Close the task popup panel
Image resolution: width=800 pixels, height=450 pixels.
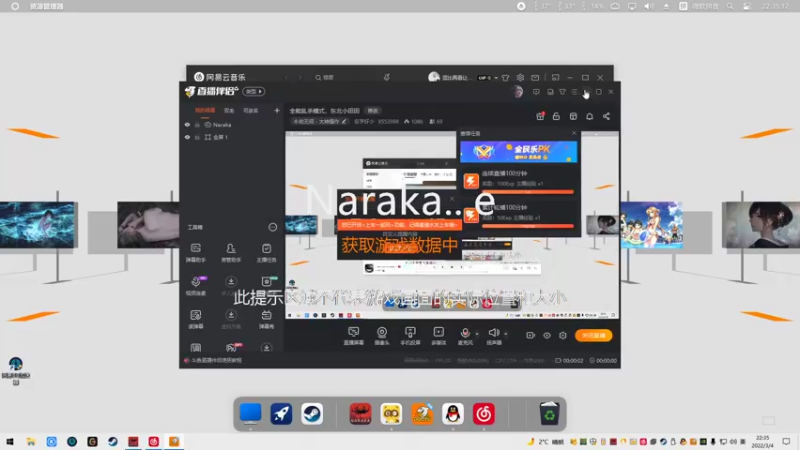tap(574, 133)
